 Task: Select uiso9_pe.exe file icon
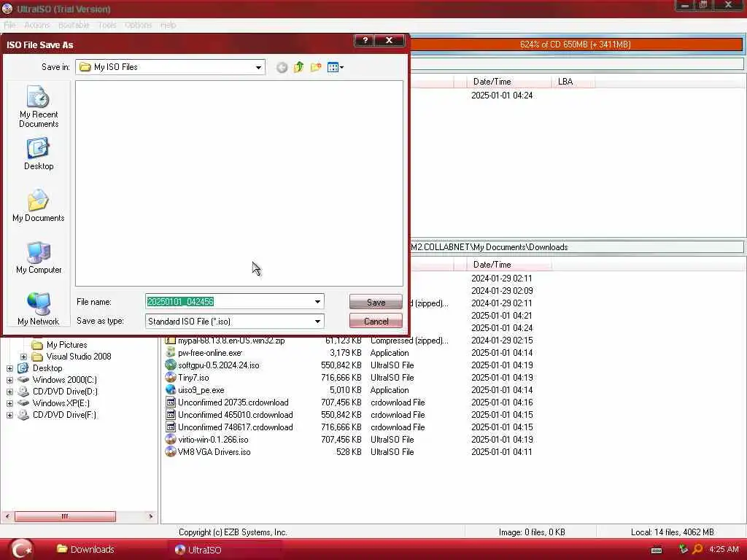(x=171, y=389)
